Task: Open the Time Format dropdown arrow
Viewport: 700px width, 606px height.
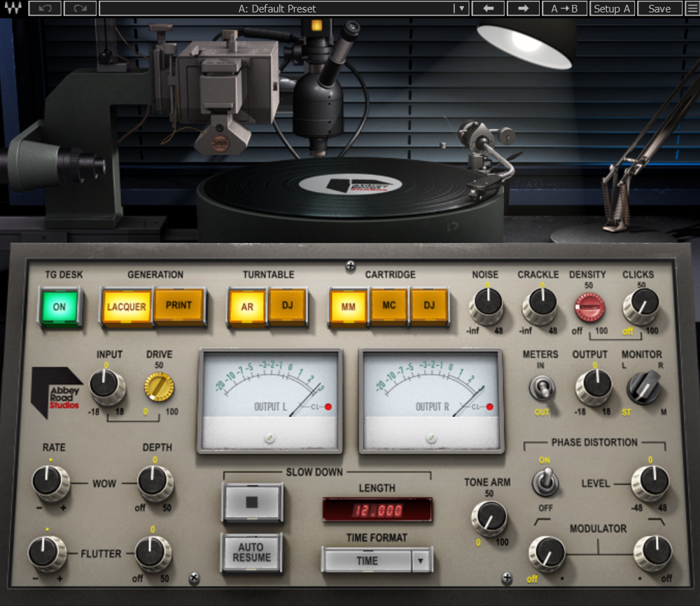Action: point(421,561)
